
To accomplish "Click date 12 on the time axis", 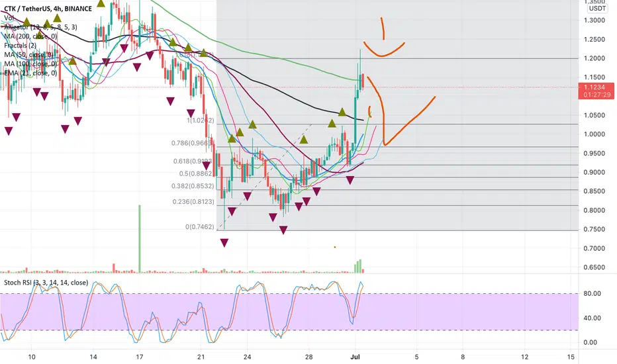I will [x=524, y=357].
